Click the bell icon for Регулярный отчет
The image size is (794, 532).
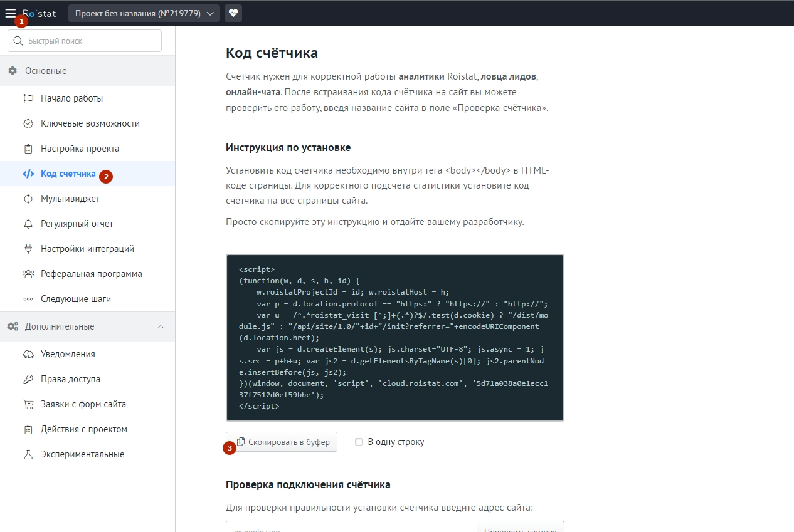[x=28, y=224]
